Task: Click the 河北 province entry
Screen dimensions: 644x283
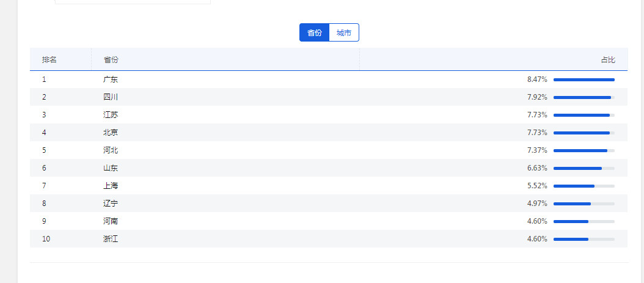Action: (x=111, y=150)
